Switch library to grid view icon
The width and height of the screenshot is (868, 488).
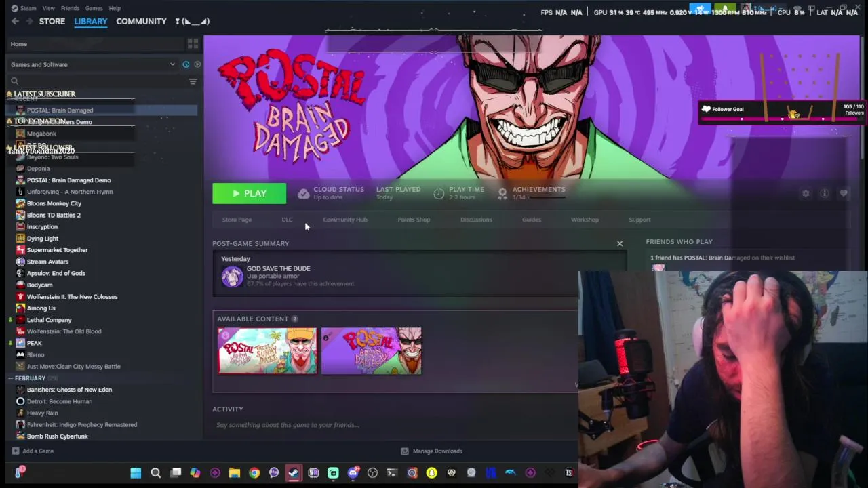point(193,44)
